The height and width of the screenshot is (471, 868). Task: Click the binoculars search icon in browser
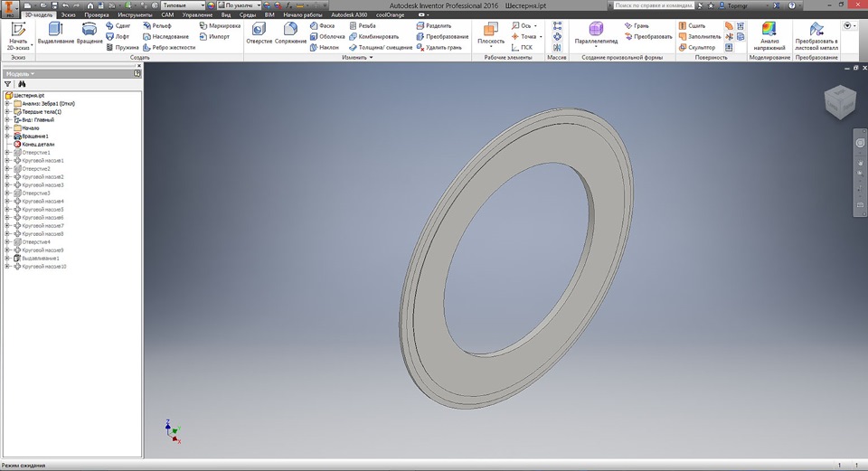tap(22, 83)
